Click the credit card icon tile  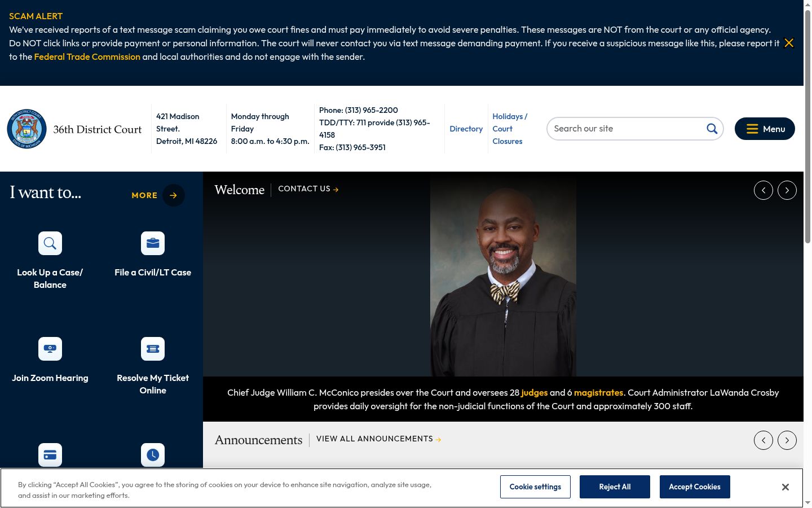click(x=50, y=455)
